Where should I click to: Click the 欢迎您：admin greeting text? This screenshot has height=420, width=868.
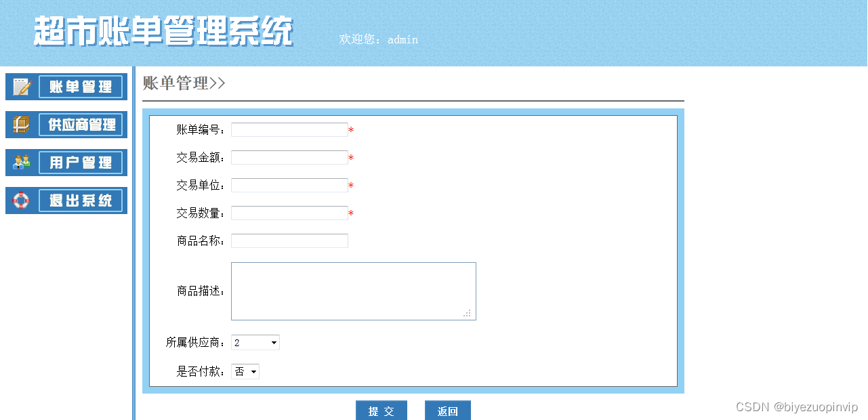tap(379, 39)
